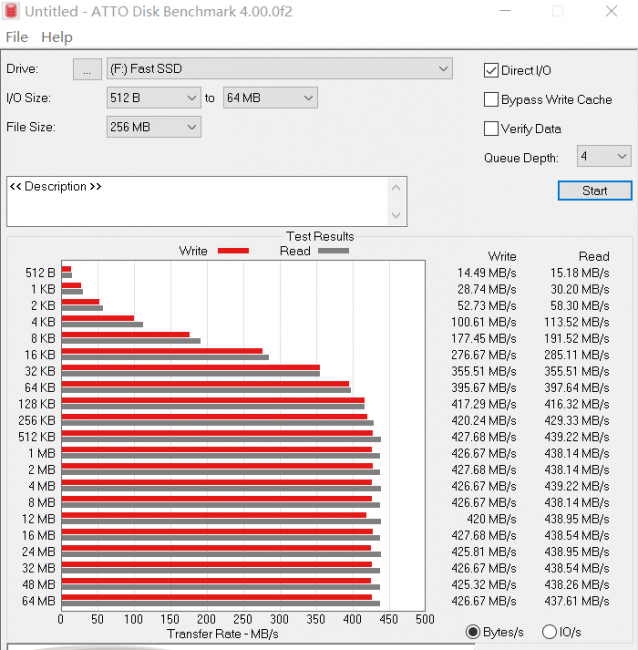Click the 30.20 MB/s read value
638x650 pixels.
[580, 289]
